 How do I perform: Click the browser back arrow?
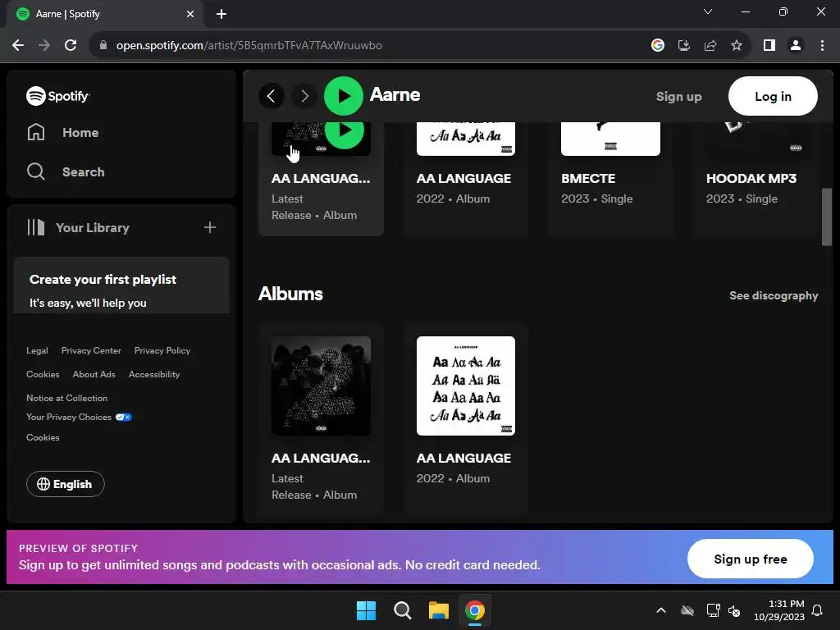tap(18, 46)
